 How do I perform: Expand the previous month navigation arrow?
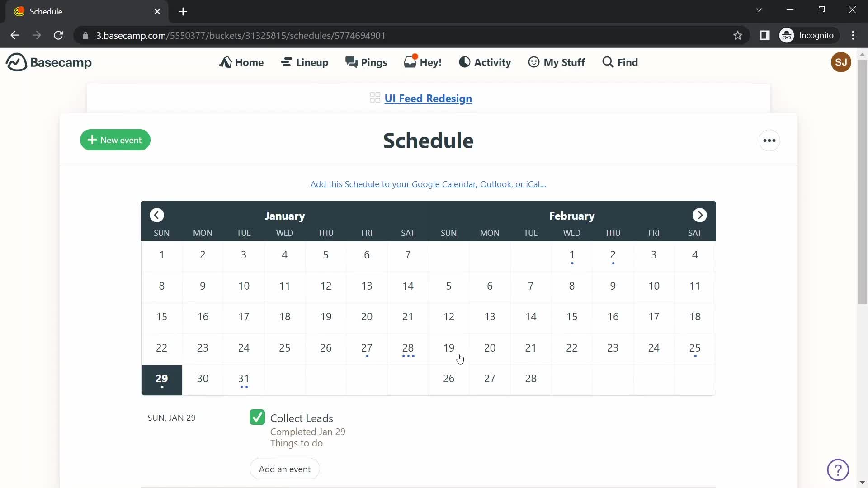click(157, 215)
